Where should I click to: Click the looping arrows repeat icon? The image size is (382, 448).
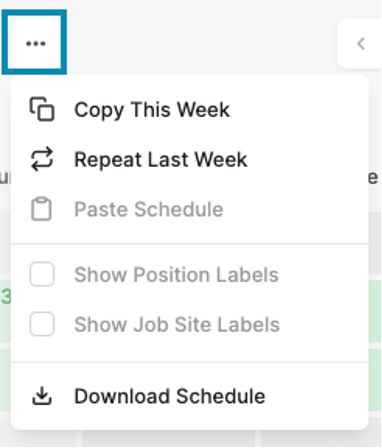click(x=42, y=159)
